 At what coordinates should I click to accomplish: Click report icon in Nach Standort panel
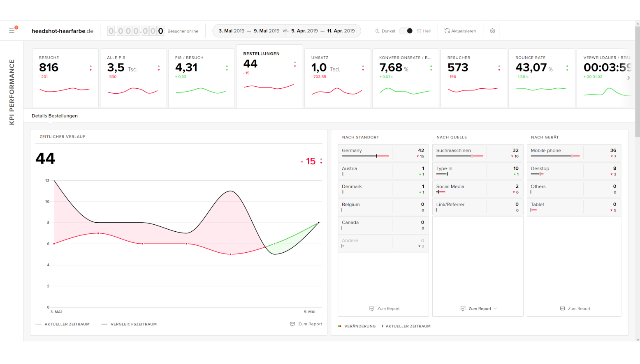(x=372, y=309)
